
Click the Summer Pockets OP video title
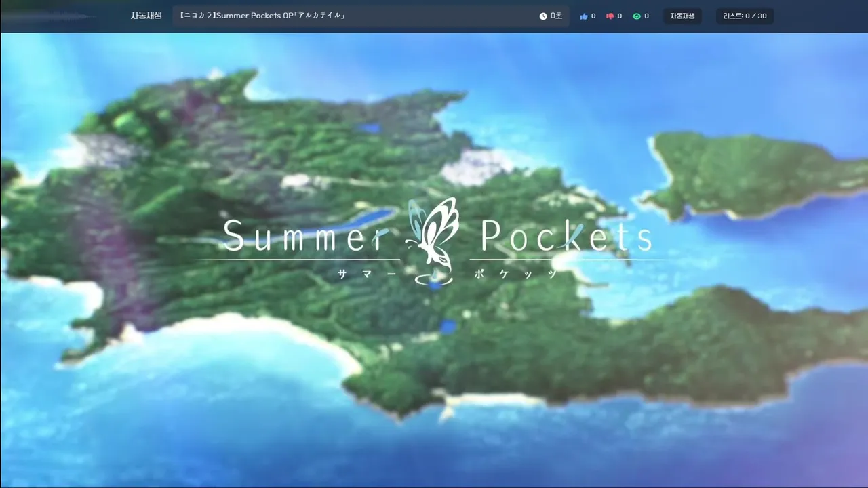264,16
